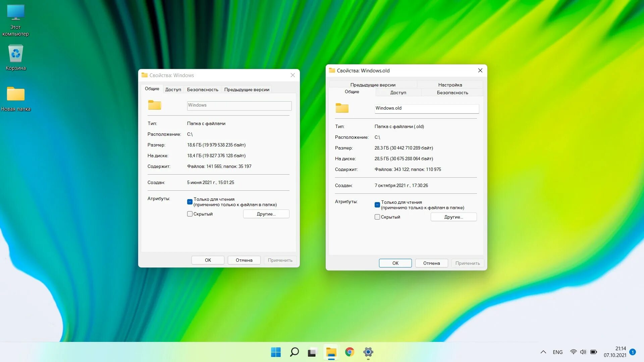
Task: Click the File Explorer taskbar icon
Action: pos(331,352)
